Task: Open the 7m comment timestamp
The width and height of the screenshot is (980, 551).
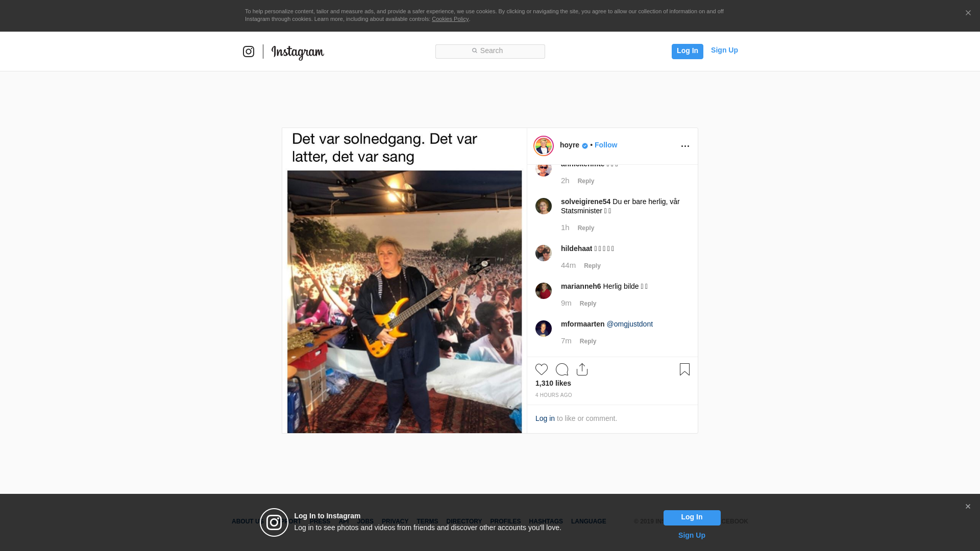Action: point(566,341)
